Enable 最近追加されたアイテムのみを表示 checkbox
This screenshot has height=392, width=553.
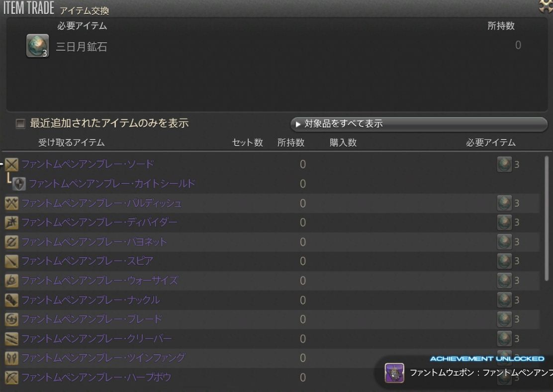20,122
